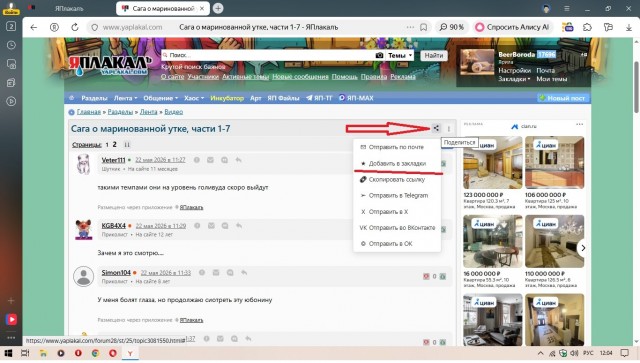
Task: Go to Главная in the breadcrumbs
Action: point(89,111)
